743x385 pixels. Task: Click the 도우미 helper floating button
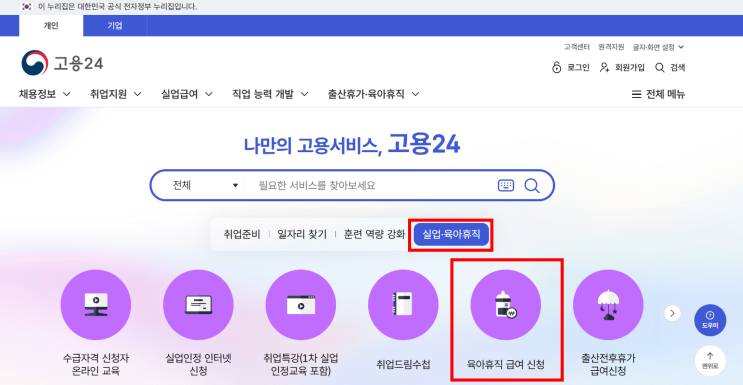click(710, 320)
